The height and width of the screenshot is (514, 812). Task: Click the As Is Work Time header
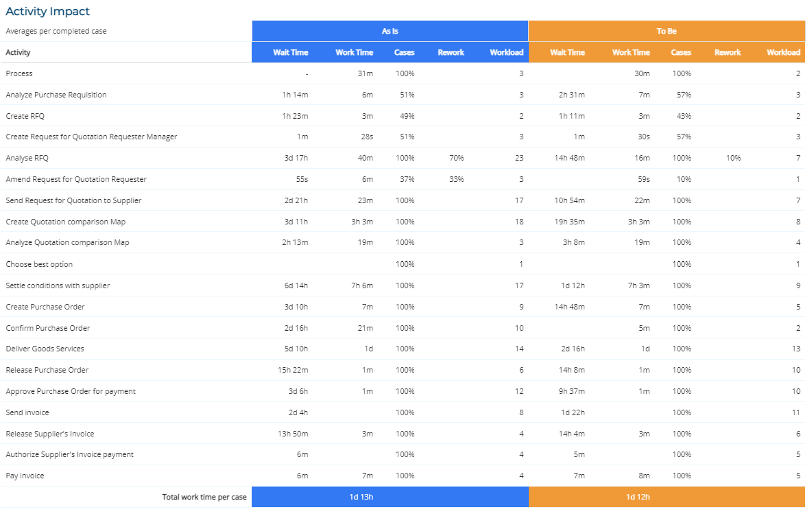coord(354,53)
